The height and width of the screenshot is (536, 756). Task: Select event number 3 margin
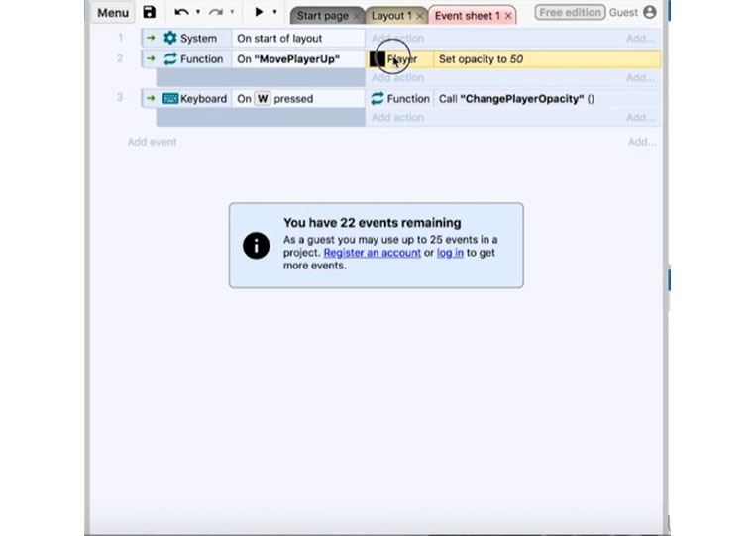pyautogui.click(x=120, y=97)
